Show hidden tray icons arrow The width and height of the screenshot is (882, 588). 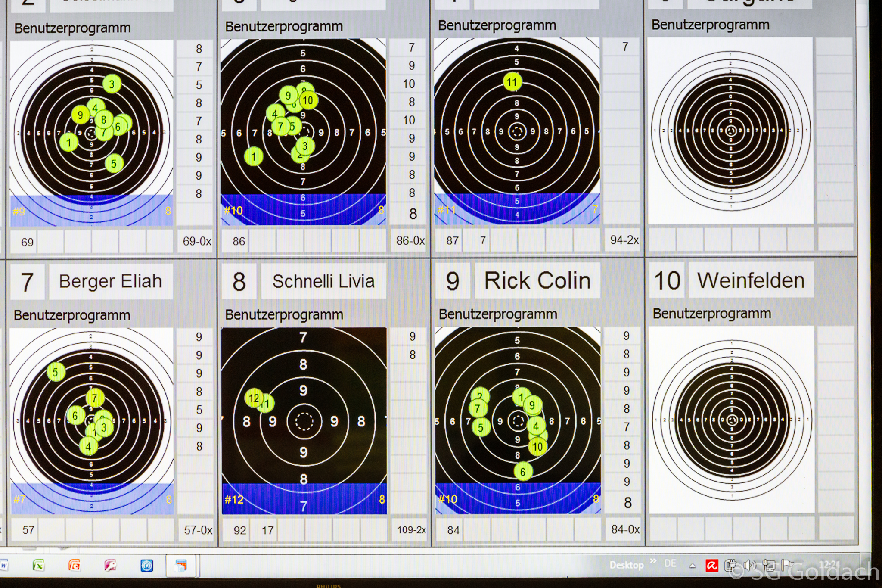[x=693, y=566]
